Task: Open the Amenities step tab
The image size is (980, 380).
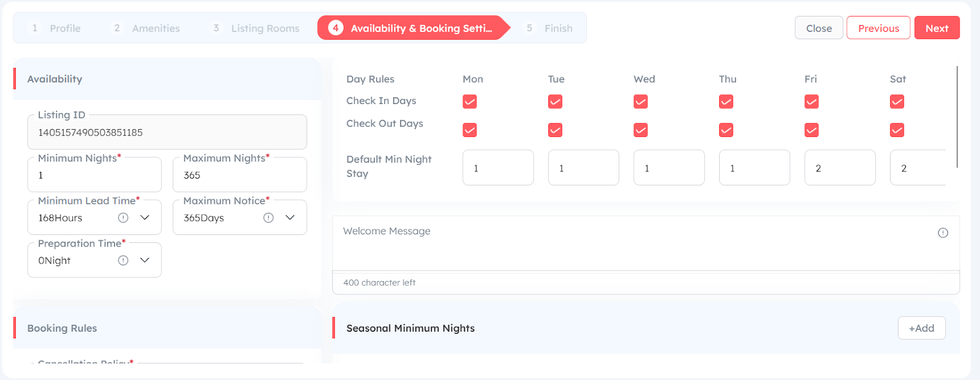Action: [x=146, y=28]
